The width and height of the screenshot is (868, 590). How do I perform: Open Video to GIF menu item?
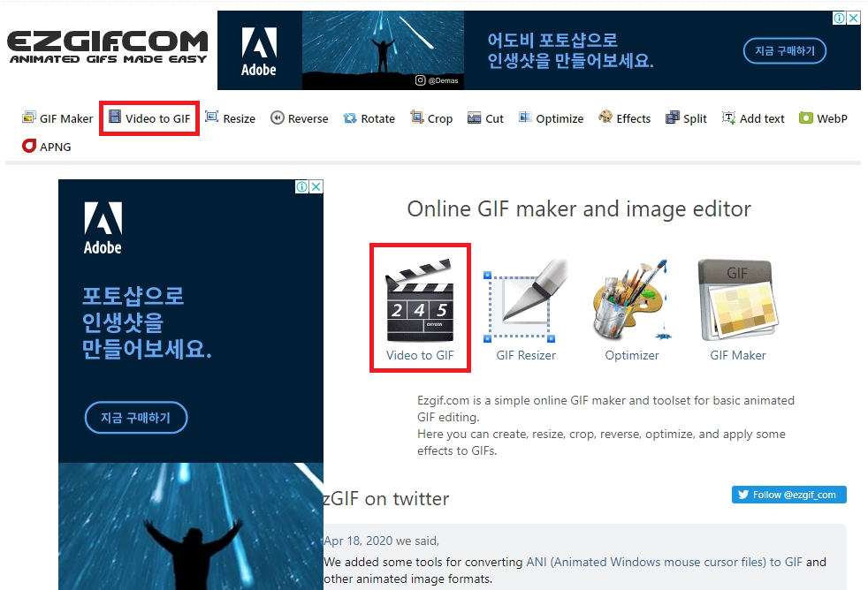[149, 118]
